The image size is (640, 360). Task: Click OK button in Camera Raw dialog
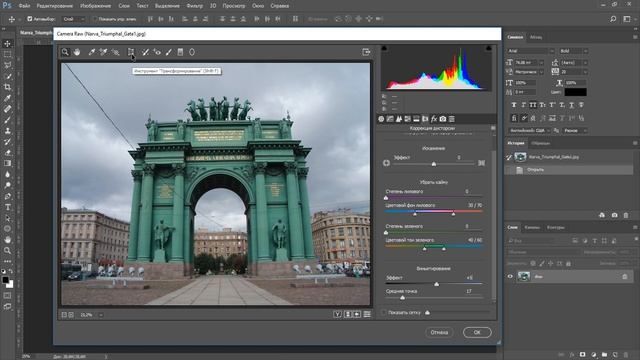[477, 332]
